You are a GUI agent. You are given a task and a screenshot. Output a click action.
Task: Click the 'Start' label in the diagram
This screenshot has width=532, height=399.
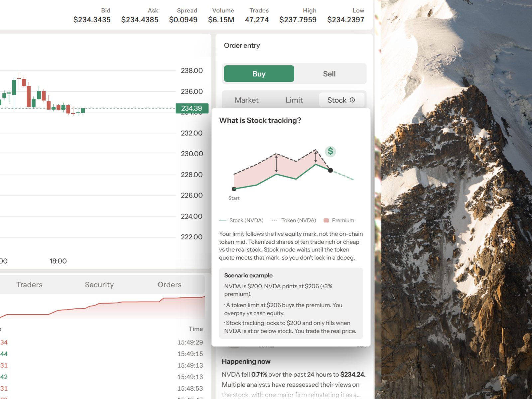(x=234, y=198)
